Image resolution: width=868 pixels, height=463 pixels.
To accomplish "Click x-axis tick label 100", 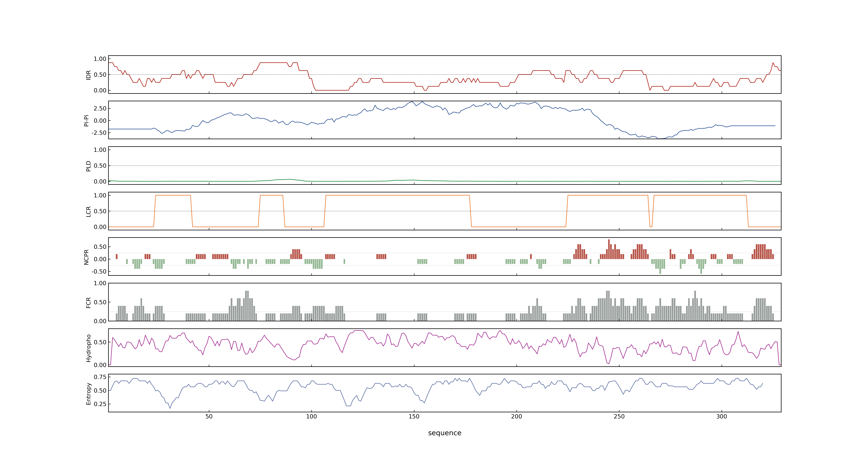I will coord(311,416).
